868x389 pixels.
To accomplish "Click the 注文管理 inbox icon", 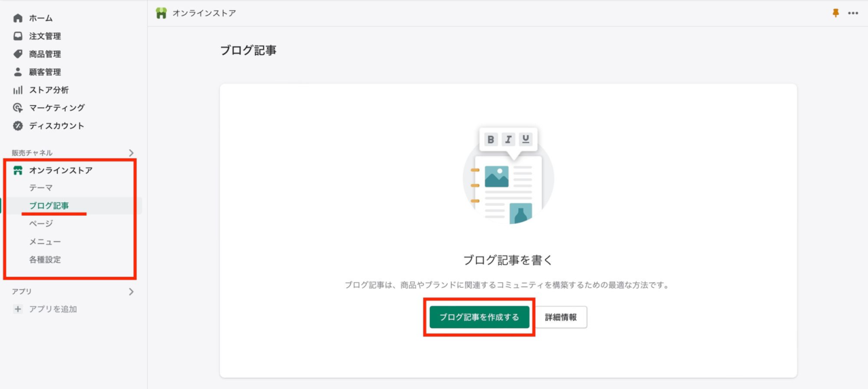I will pos(18,36).
